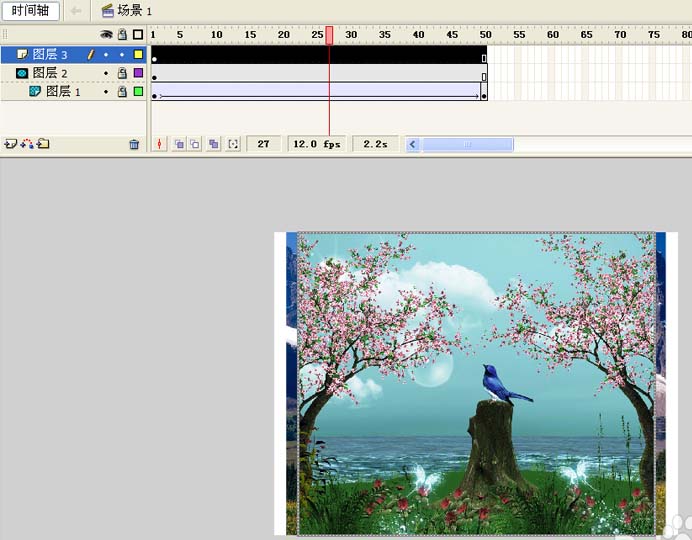Click the Center Frame button
Image resolution: width=692 pixels, height=540 pixels.
161,144
